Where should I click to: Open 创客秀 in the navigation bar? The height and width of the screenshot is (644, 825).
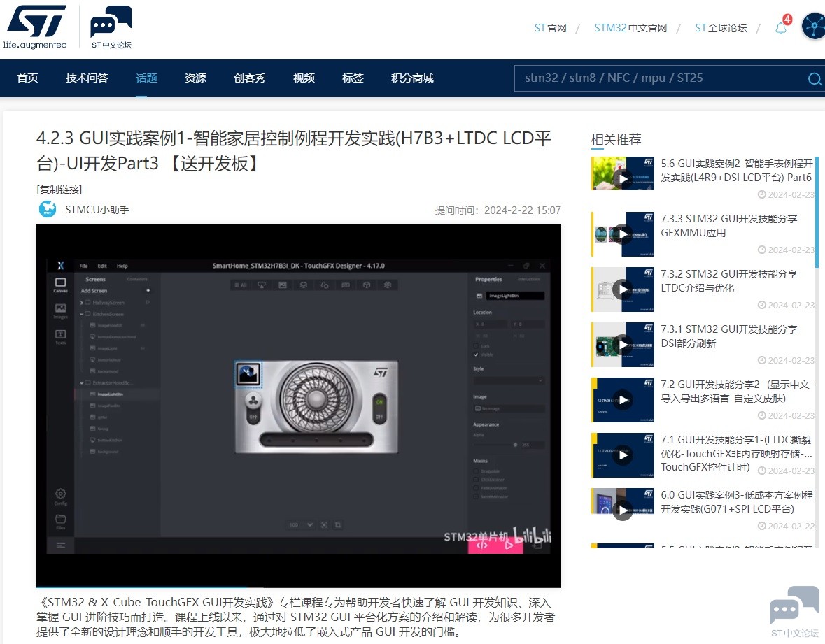(x=249, y=78)
